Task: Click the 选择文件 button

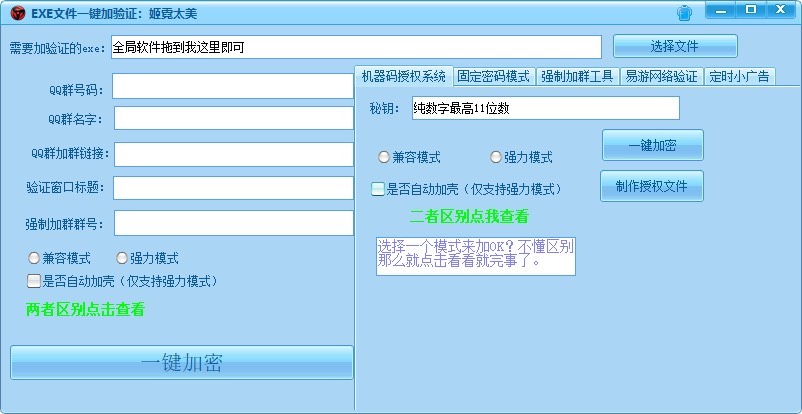Action: coord(675,46)
